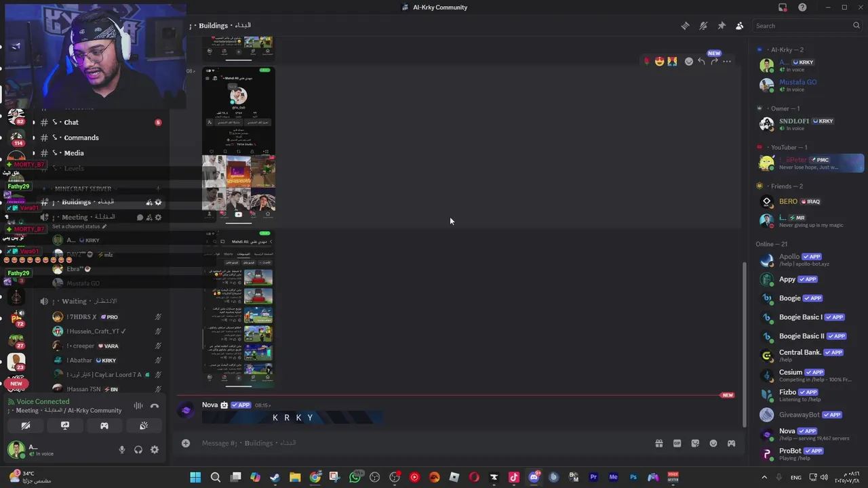The image size is (868, 488).
Task: Open the Commands text channel
Action: point(100,138)
